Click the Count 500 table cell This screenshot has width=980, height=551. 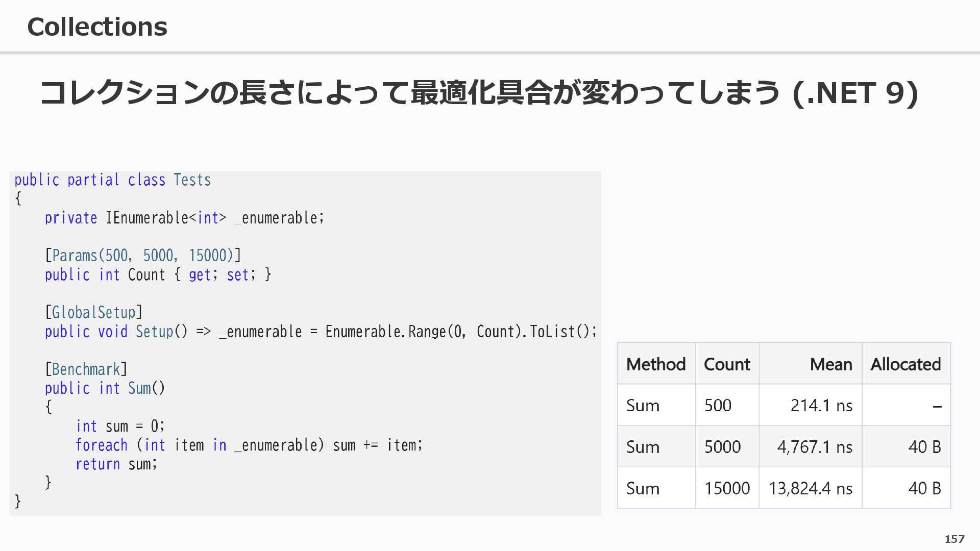tap(718, 406)
